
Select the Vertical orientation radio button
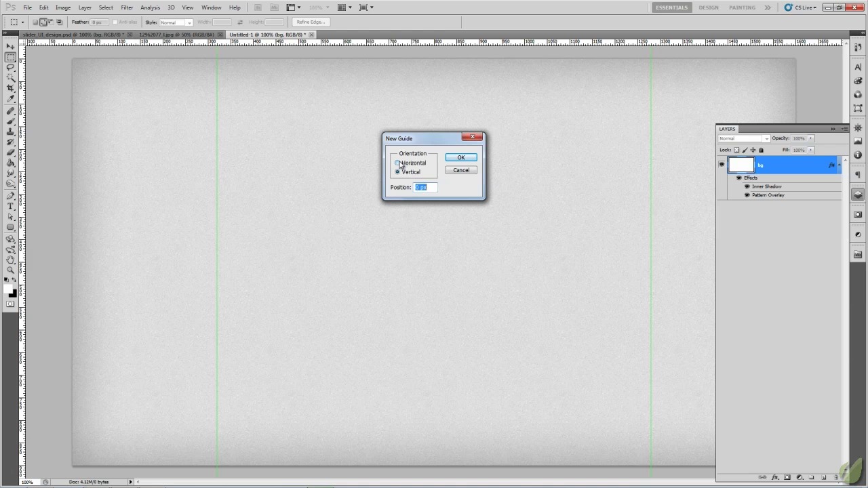397,171
